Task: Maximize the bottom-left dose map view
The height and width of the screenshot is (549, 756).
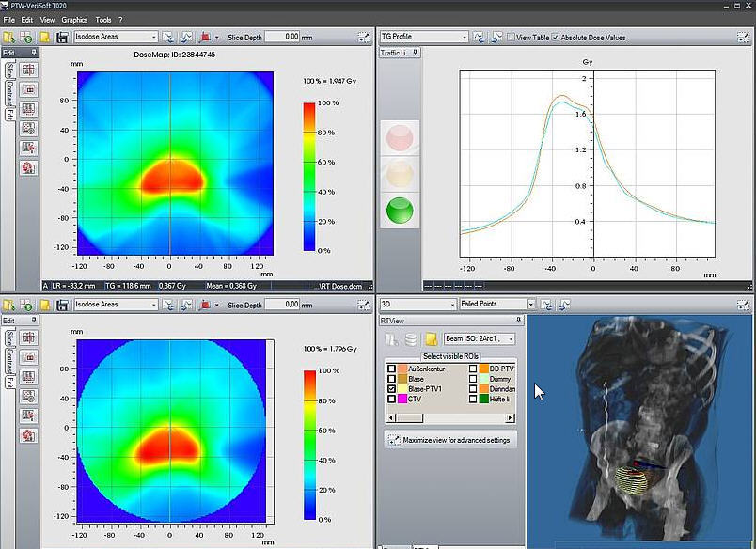Action: (364, 305)
